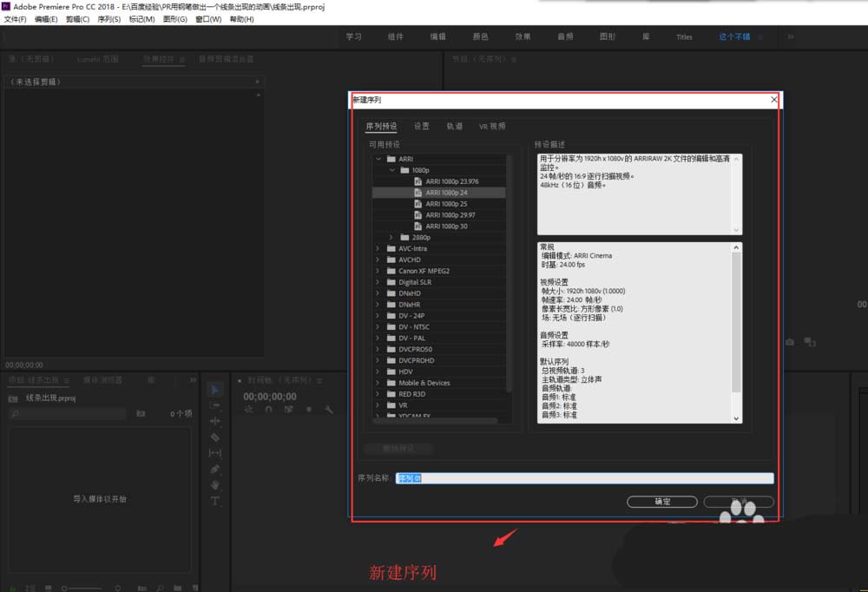Viewport: 868px width, 592px height.
Task: Switch to the 颜色 workspace
Action: coord(481,37)
